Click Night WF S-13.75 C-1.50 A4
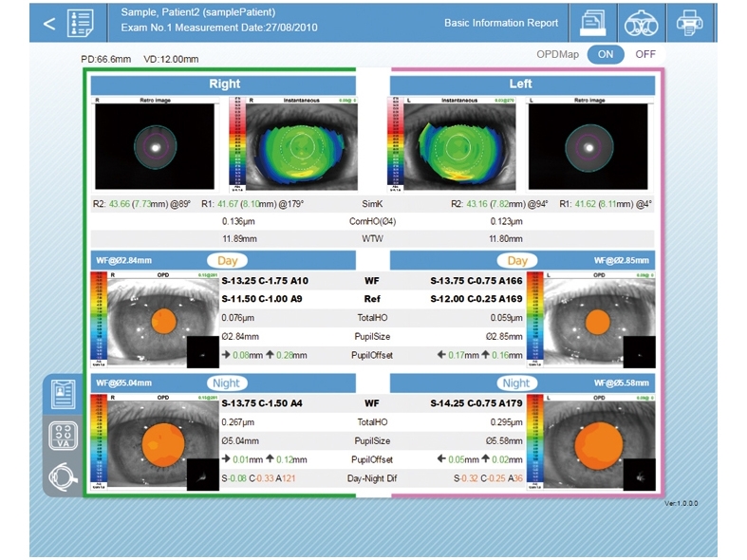This screenshot has width=747, height=560. pos(262,403)
